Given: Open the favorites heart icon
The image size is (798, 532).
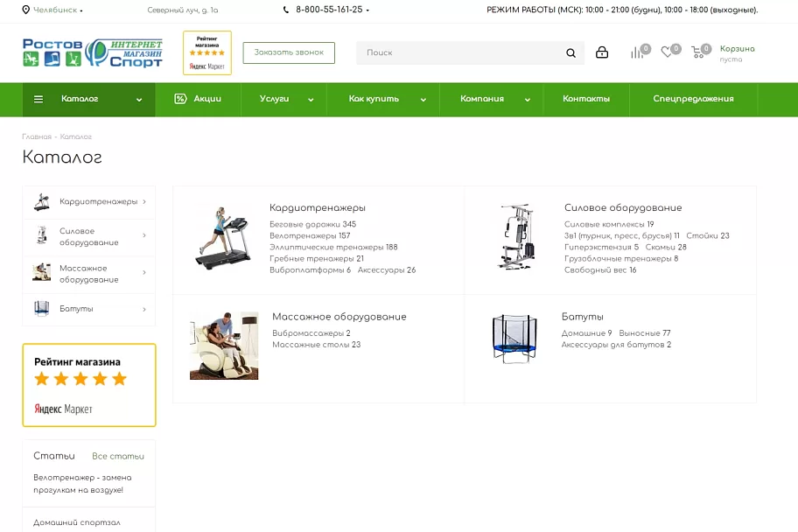Looking at the screenshot, I should point(667,52).
